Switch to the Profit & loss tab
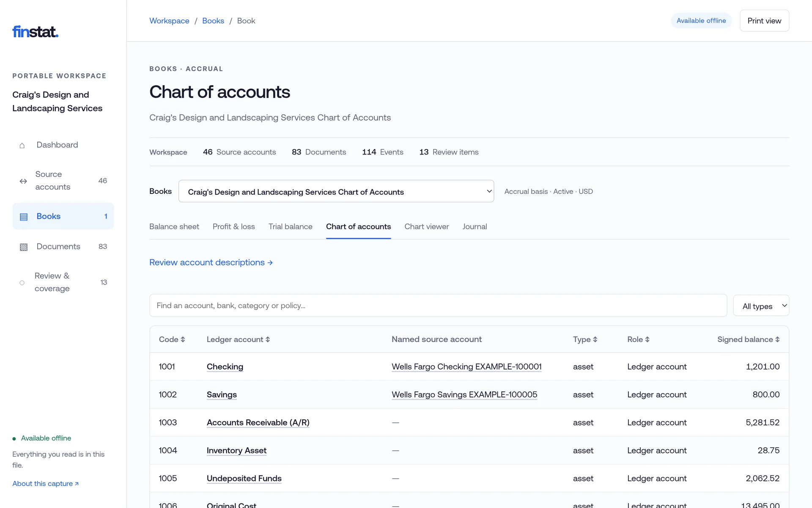 click(234, 226)
